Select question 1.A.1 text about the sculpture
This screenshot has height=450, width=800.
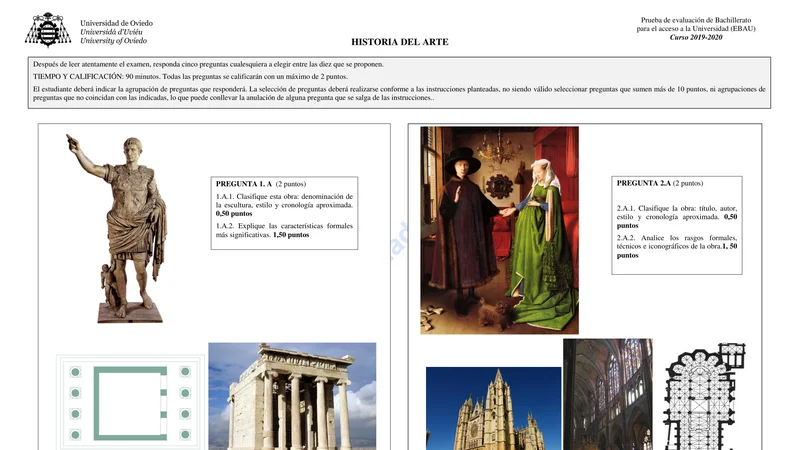pos(284,205)
